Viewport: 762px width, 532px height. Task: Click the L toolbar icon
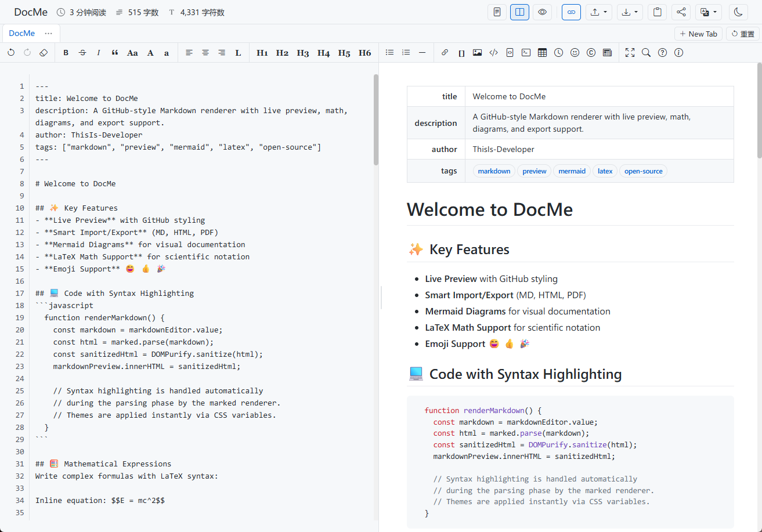pyautogui.click(x=238, y=53)
